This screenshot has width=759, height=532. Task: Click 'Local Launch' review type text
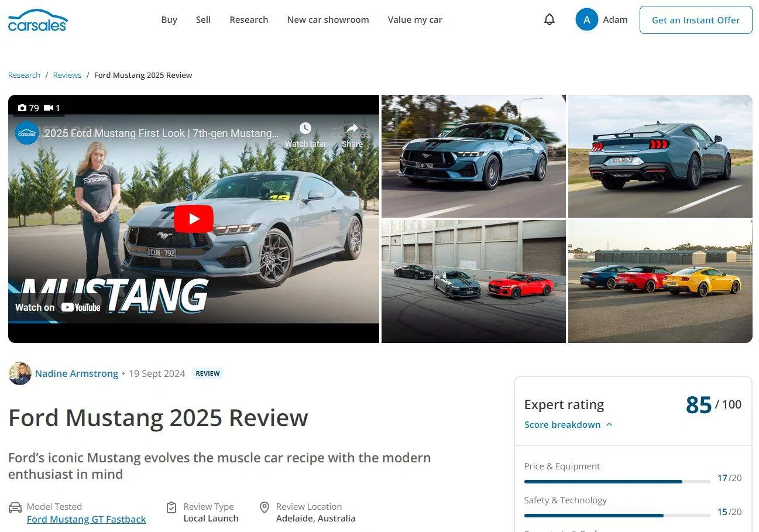pos(211,519)
